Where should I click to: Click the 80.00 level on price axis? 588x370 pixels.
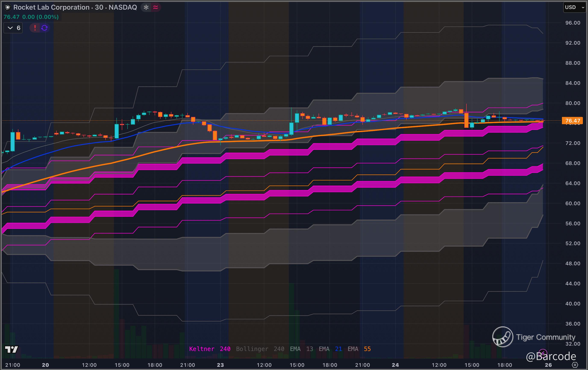point(572,103)
